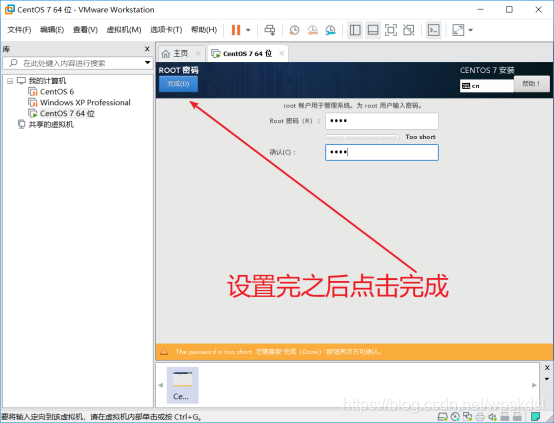Select 我的计算机 in the library
Viewport: 554px width, 423px height.
pos(47,81)
